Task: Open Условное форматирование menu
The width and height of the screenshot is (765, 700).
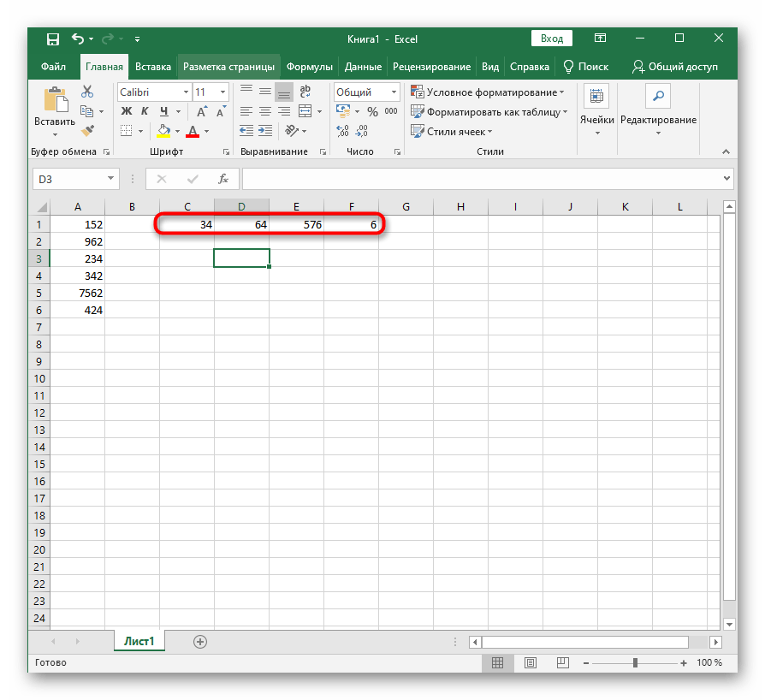Action: [x=488, y=92]
